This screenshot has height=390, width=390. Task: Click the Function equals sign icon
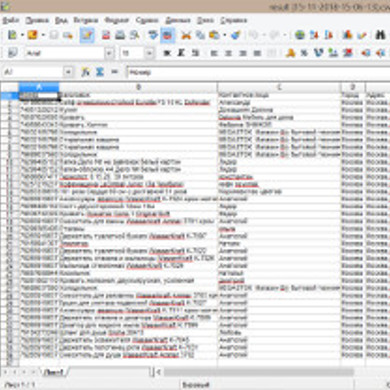[114, 72]
